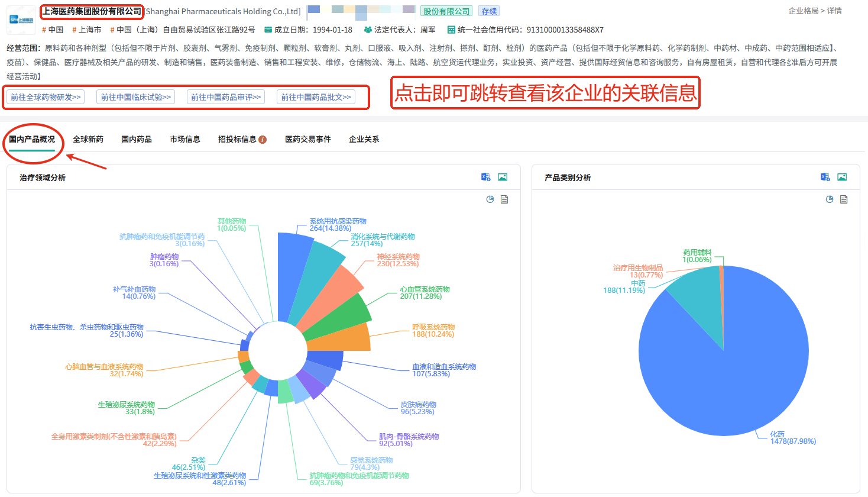Export 治疗领域分析 chart to Excel
The height and width of the screenshot is (497, 868).
[485, 177]
